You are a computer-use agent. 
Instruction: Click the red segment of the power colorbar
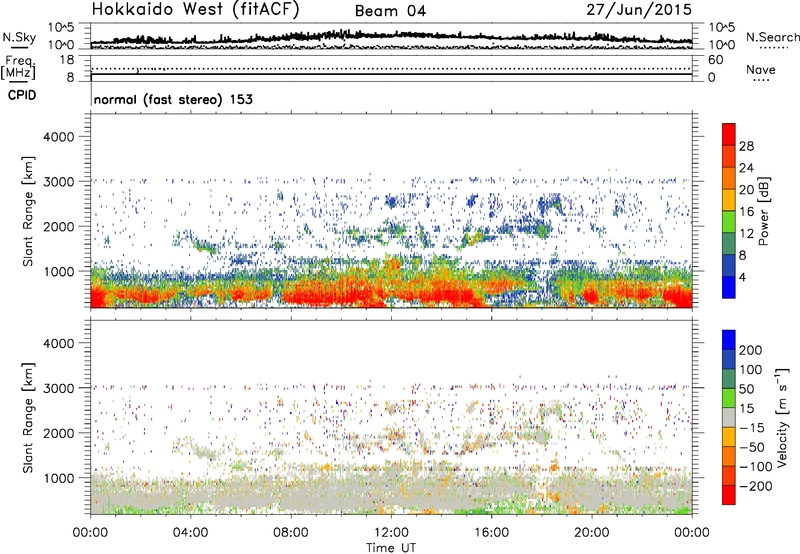click(x=729, y=135)
